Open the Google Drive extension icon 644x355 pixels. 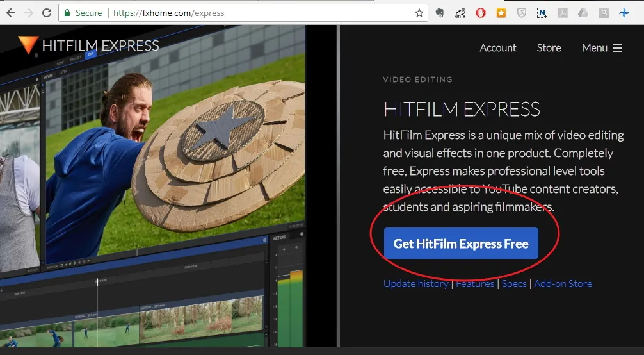pos(583,13)
